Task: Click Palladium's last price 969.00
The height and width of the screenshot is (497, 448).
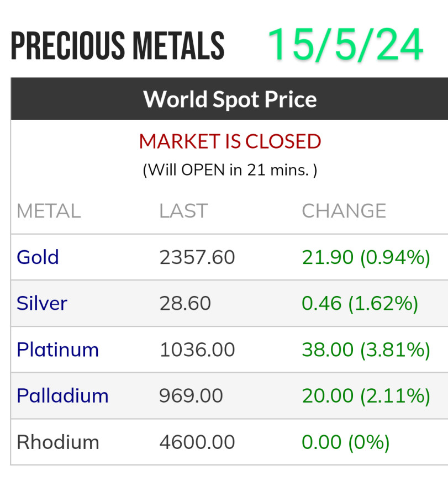Action: [191, 395]
